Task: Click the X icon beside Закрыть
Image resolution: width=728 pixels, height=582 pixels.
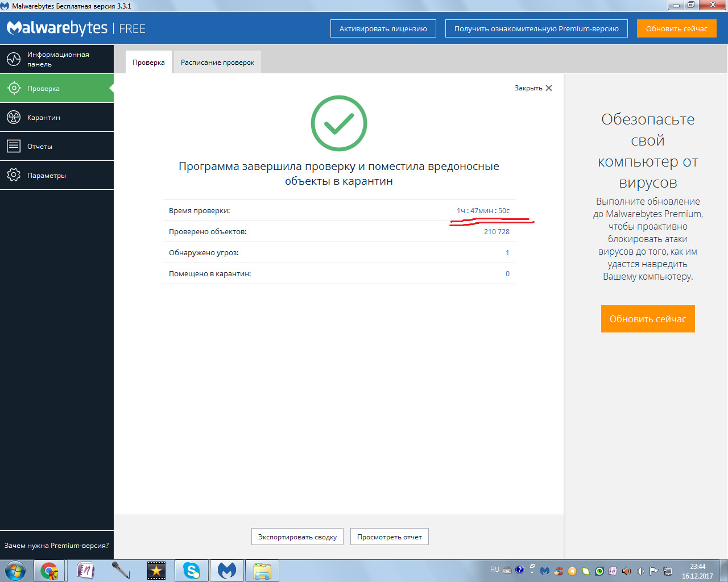Action: [549, 88]
